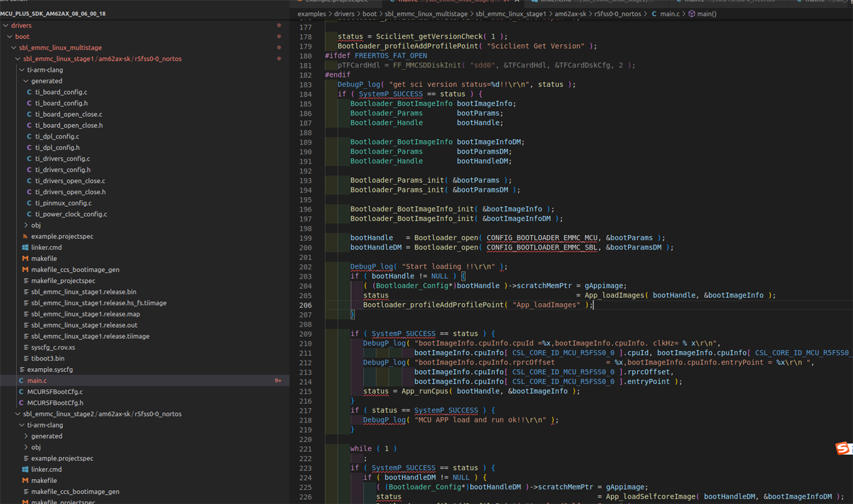Click the M icon of stage1 makefile
Viewport: 853px width, 504px height.
tap(25, 258)
